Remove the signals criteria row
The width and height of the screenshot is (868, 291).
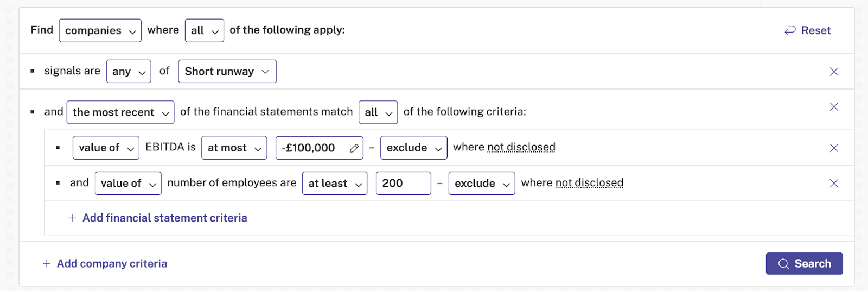[x=834, y=72]
